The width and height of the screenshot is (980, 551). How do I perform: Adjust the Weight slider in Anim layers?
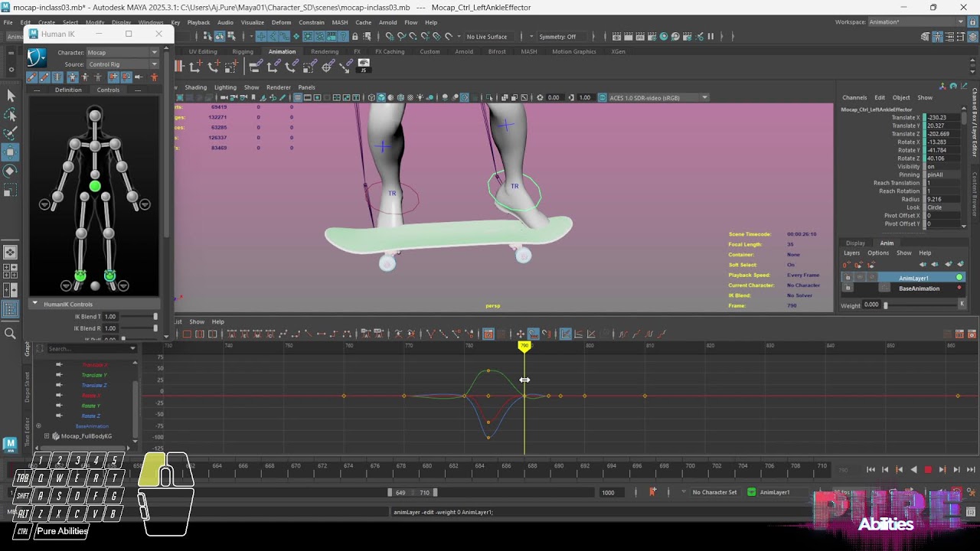tap(921, 305)
